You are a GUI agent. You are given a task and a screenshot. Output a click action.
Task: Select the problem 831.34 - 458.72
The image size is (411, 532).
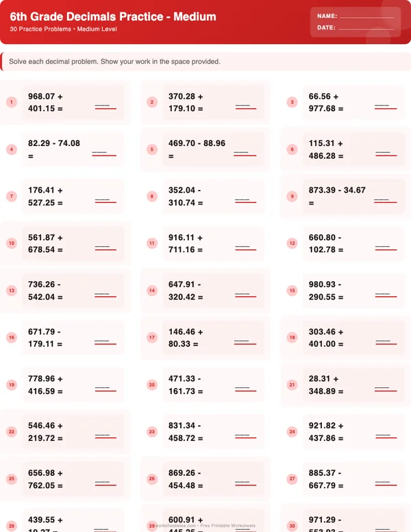[x=186, y=432]
